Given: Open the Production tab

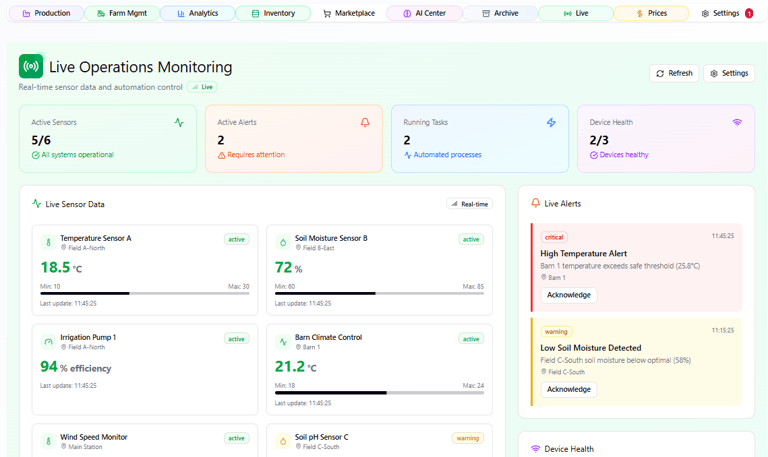Looking at the screenshot, I should tap(47, 13).
